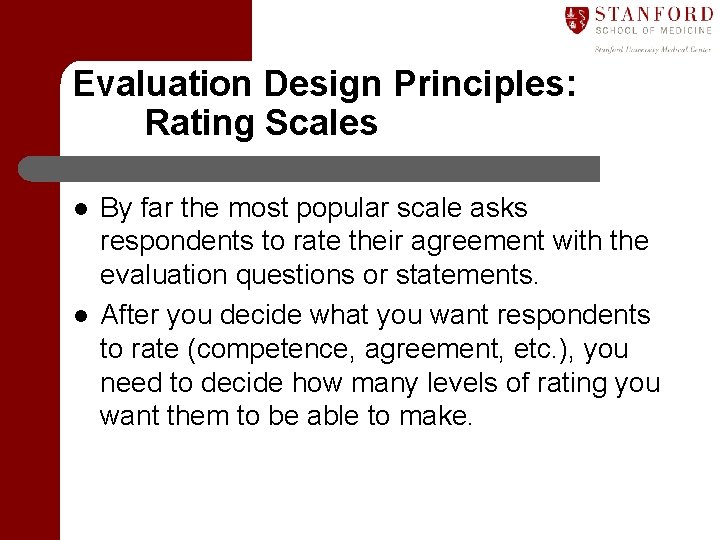Select the second bullet point marker
Image resolution: width=720 pixels, height=540 pixels.
point(81,316)
